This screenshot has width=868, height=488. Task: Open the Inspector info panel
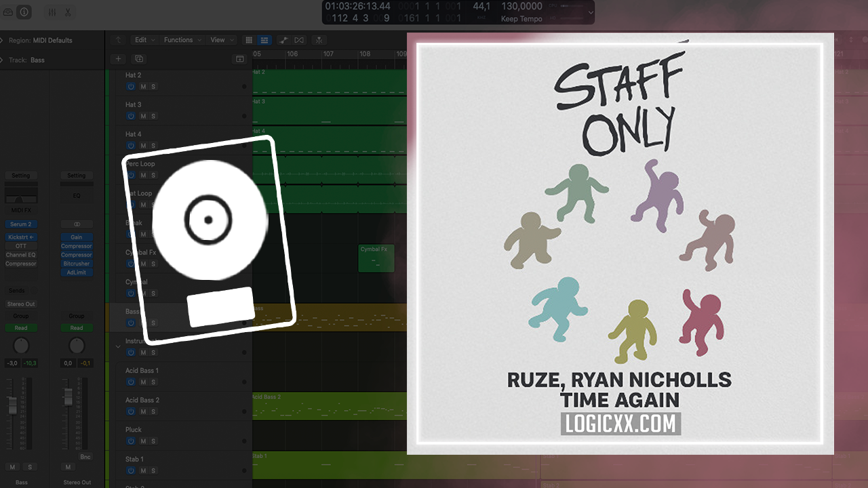click(x=24, y=12)
